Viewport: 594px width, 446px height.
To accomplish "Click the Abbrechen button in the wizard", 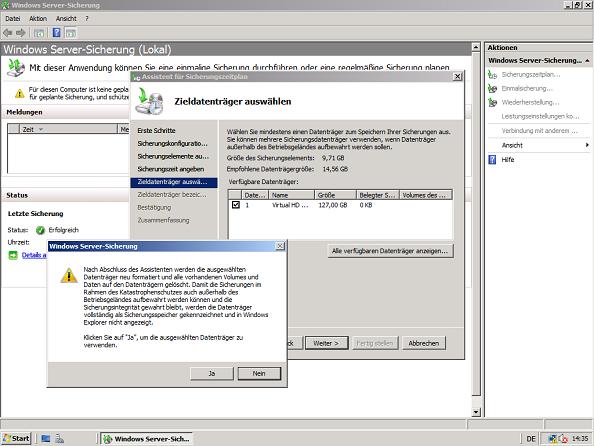I will [x=424, y=343].
